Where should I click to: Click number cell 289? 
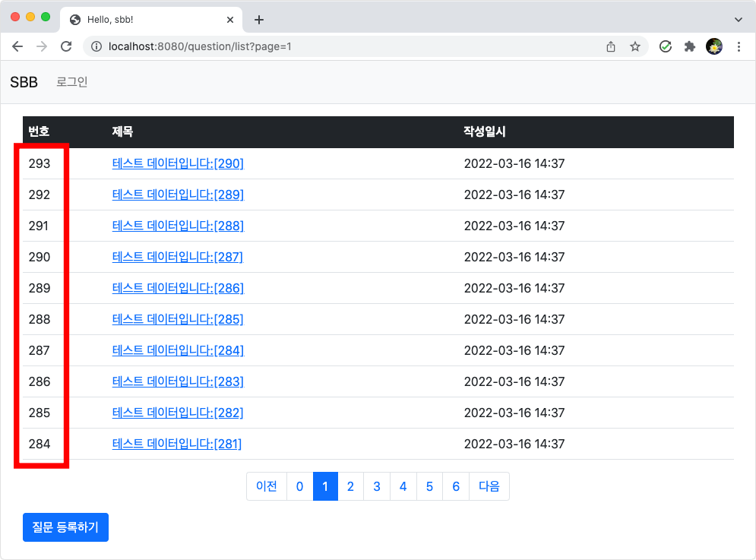[39, 288]
